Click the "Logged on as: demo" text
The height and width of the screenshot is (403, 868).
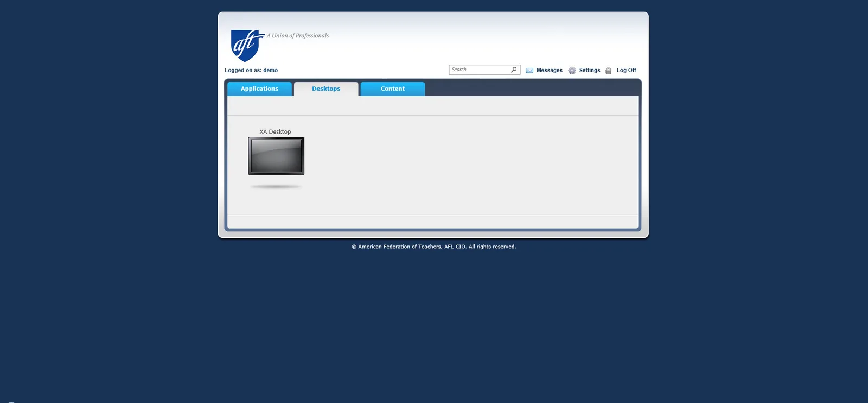251,71
